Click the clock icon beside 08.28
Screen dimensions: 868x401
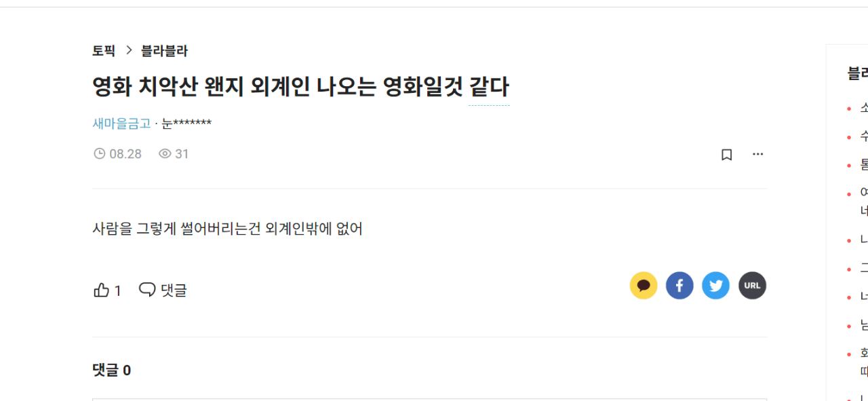99,154
